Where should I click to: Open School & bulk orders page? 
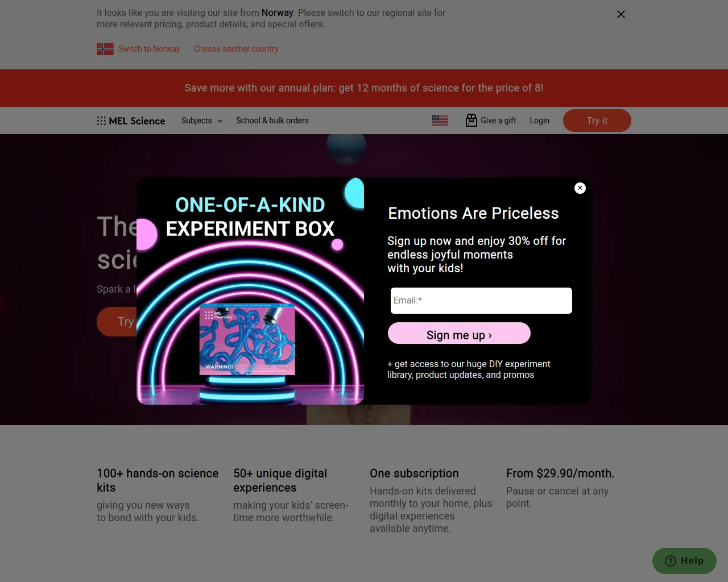[x=272, y=120]
